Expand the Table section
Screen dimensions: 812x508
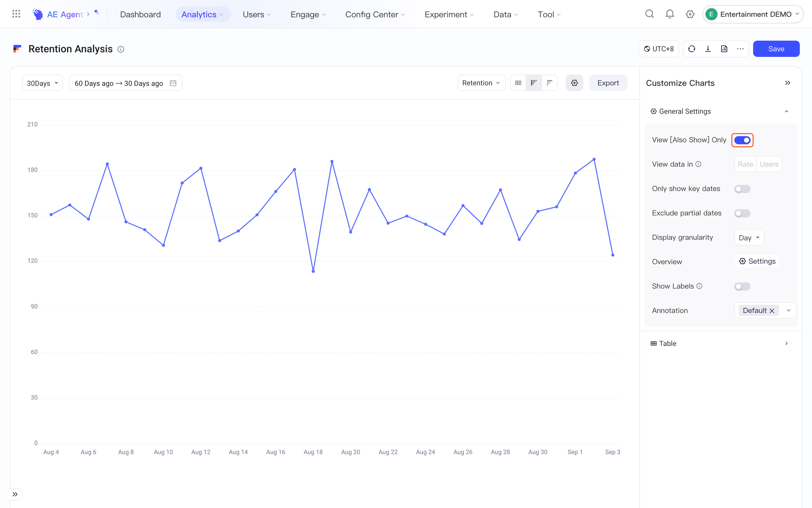(787, 343)
